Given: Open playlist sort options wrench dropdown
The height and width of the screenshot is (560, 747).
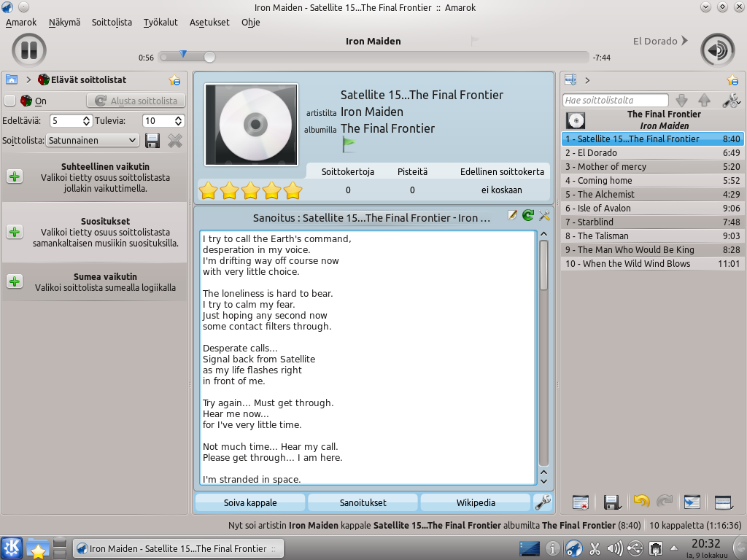Looking at the screenshot, I should pos(730,101).
